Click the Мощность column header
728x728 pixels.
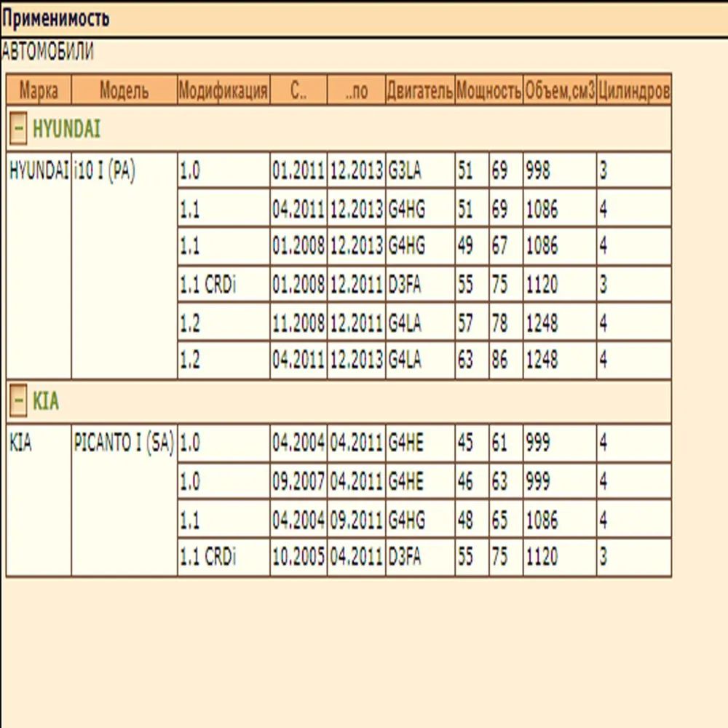pyautogui.click(x=488, y=92)
